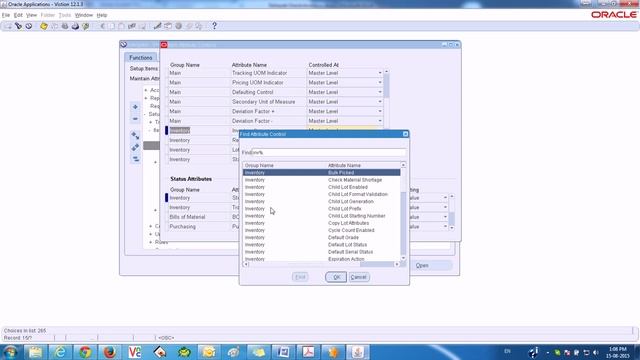Viewport: 640px width, 360px height.
Task: Open Controlled At dropdown for Secondary Unit of Measure
Action: coord(380,102)
